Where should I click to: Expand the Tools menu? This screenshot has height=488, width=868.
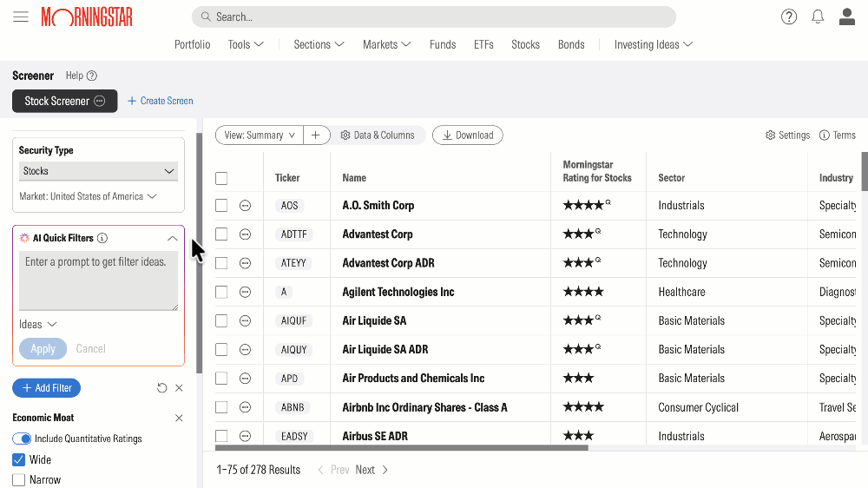246,44
